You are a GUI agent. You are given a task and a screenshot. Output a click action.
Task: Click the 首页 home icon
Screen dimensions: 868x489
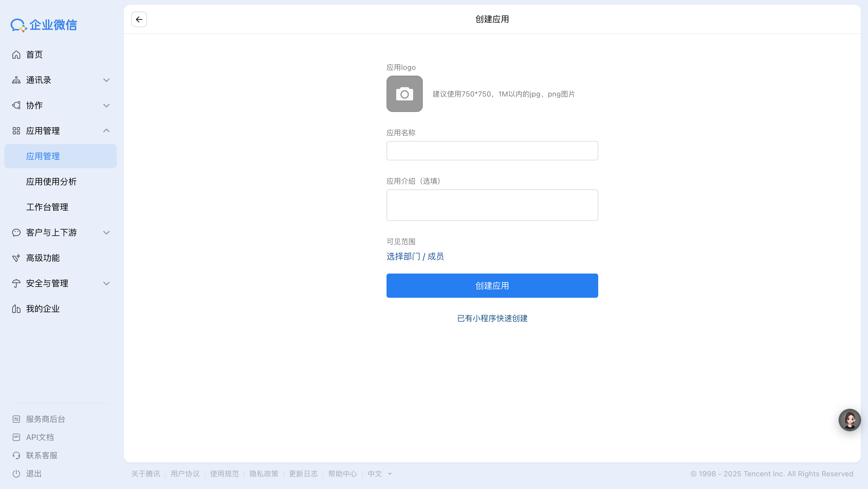(16, 55)
